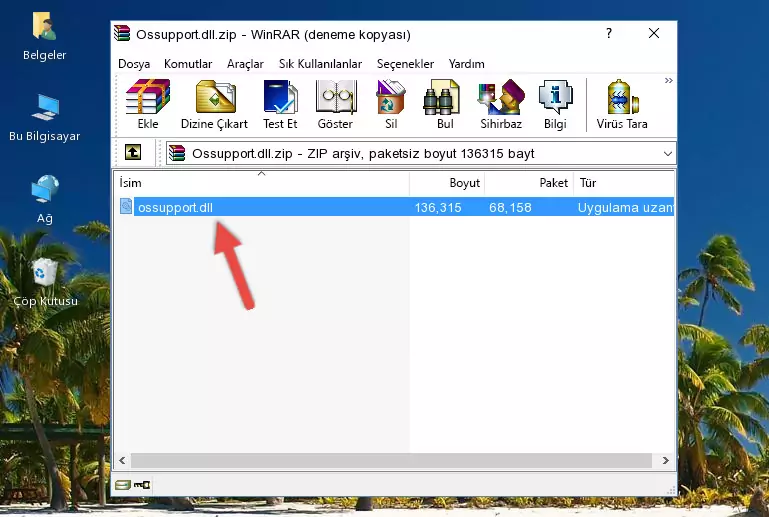
Task: Open the Göster view tool
Action: pyautogui.click(x=335, y=104)
